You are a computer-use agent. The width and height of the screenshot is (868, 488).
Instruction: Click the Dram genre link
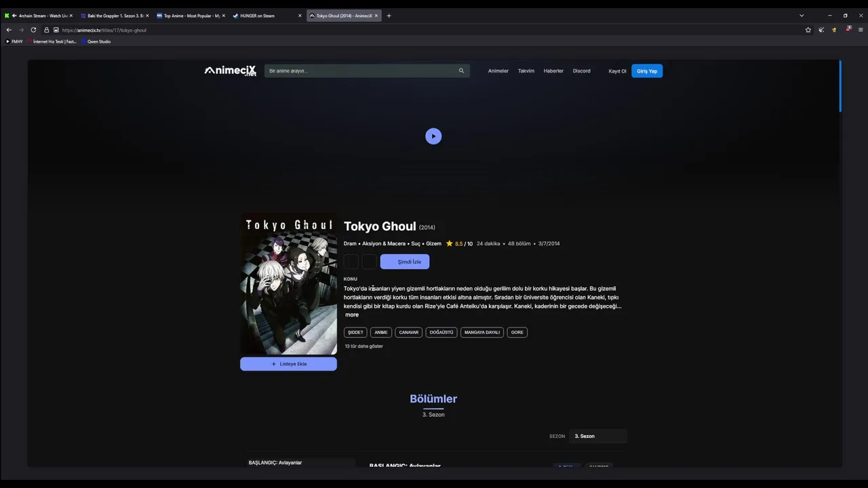click(350, 243)
